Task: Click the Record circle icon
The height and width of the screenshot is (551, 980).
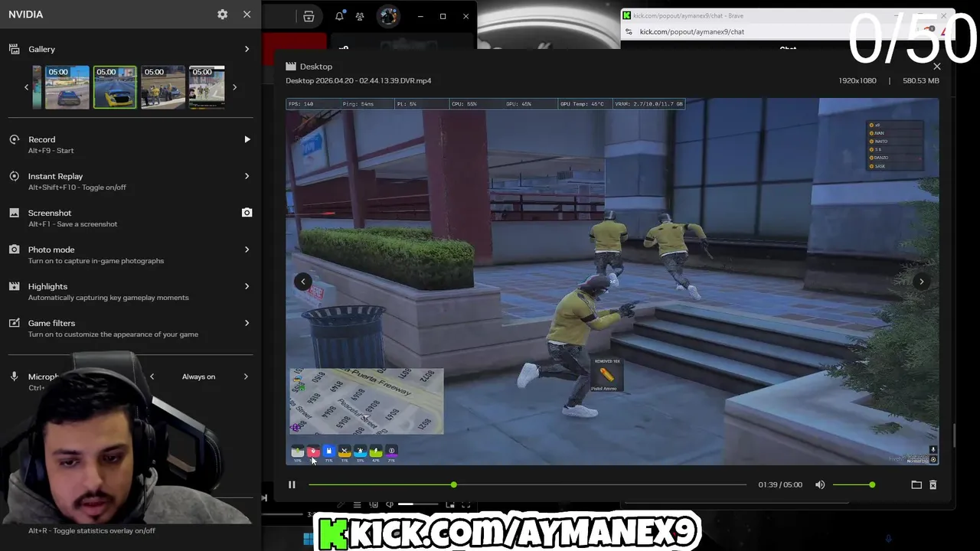Action: tap(14, 139)
